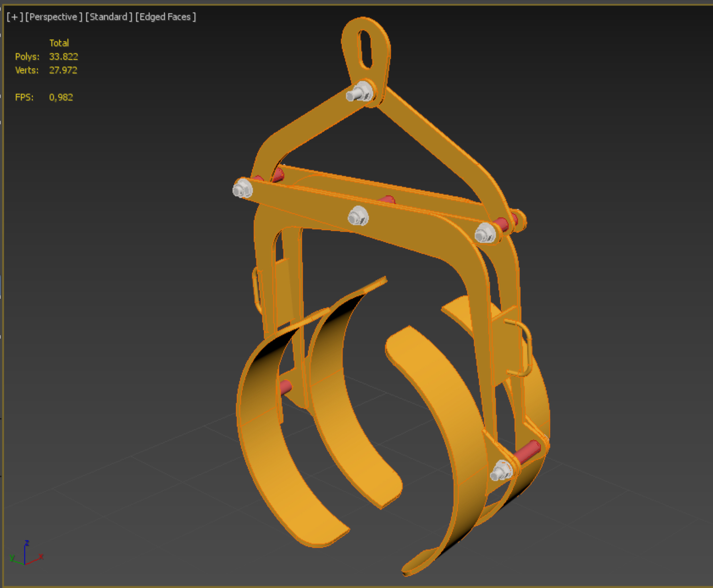Open the Perspective point-of-view viewport menu
The height and width of the screenshot is (588, 713).
pyautogui.click(x=54, y=17)
